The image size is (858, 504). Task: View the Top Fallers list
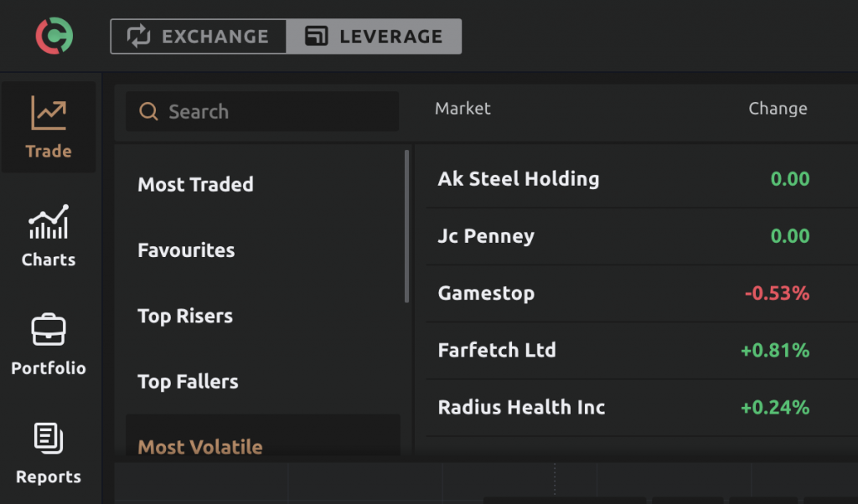tap(188, 382)
